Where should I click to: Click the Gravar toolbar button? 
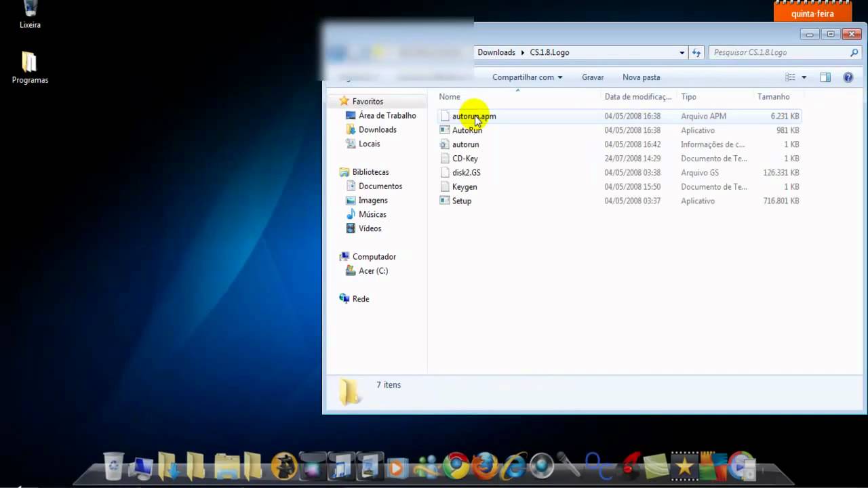[x=593, y=77]
